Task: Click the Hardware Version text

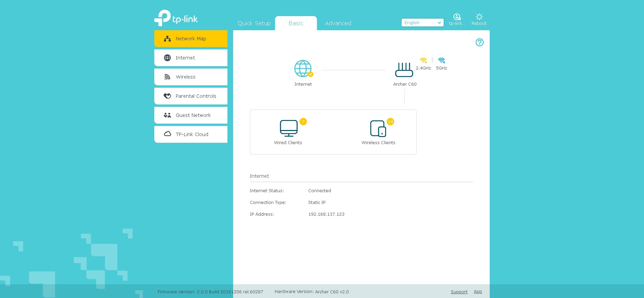Action: 312,292
